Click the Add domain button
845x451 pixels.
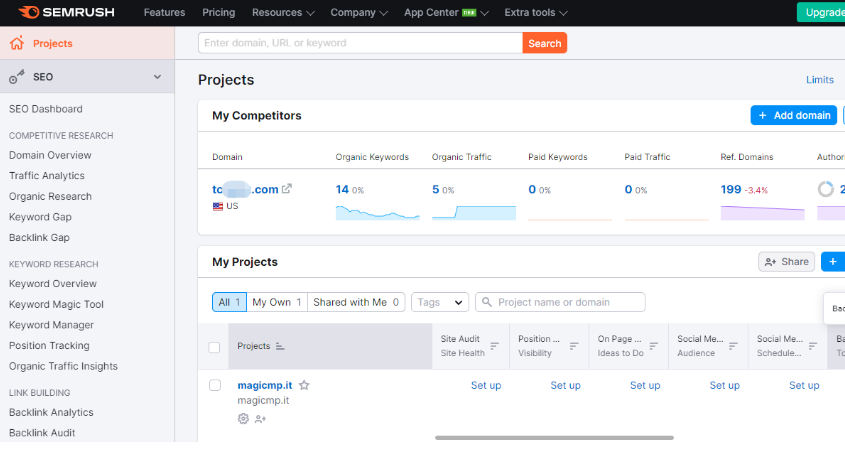pos(794,115)
